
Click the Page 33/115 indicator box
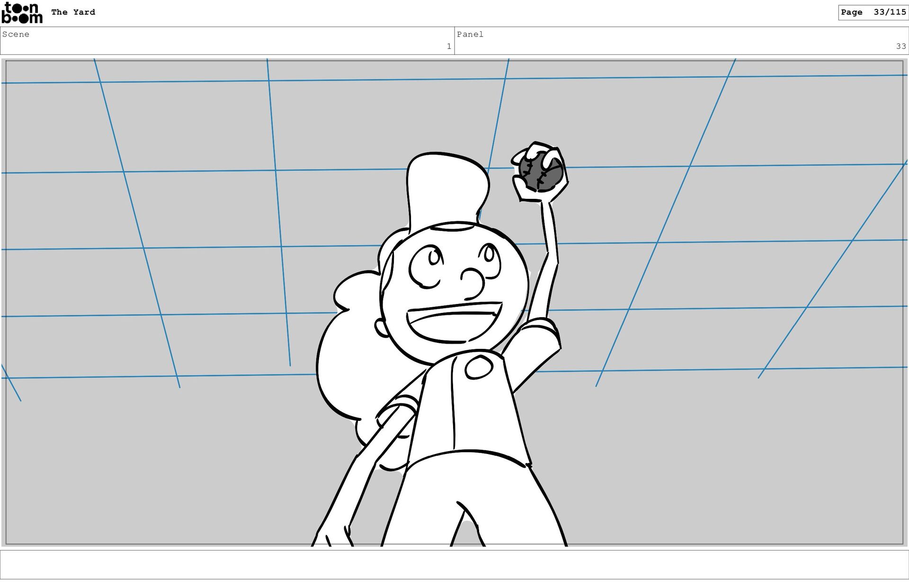[x=873, y=12]
